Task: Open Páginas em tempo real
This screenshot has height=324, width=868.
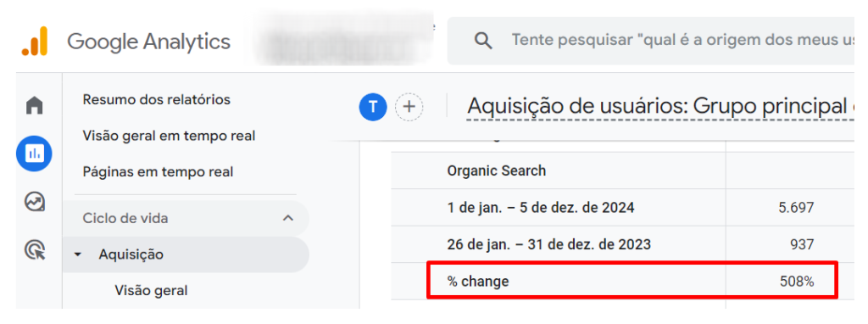Action: [x=158, y=171]
